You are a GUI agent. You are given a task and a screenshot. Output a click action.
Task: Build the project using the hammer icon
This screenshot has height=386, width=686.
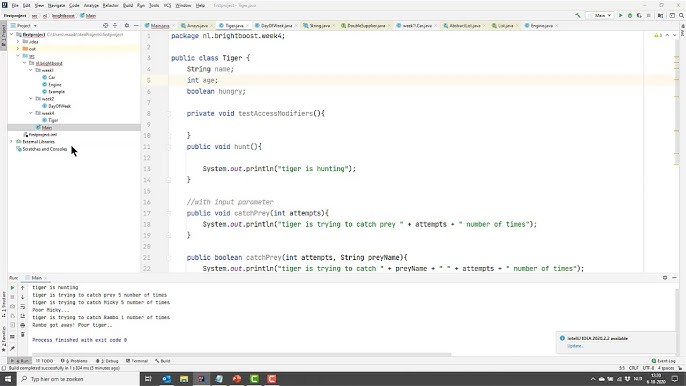(x=578, y=15)
